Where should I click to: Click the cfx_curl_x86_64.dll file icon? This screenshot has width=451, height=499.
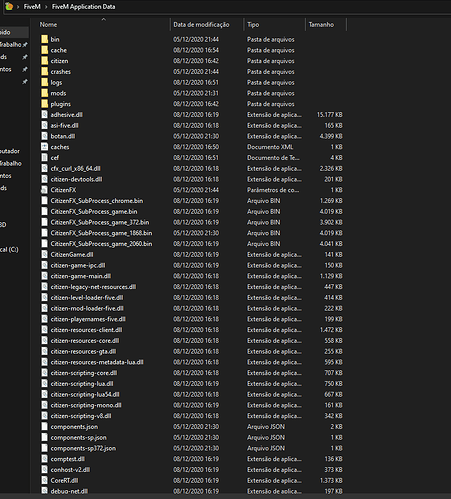pos(45,168)
